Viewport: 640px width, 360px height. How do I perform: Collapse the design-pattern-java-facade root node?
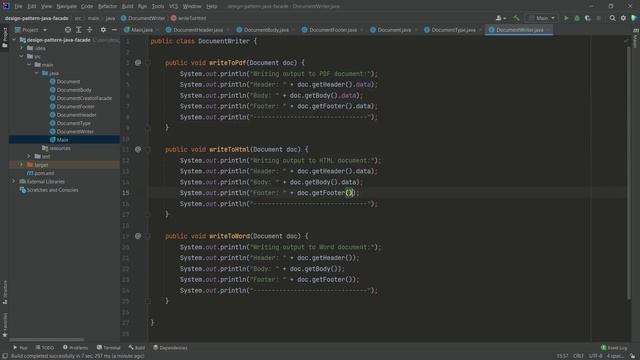(14, 40)
